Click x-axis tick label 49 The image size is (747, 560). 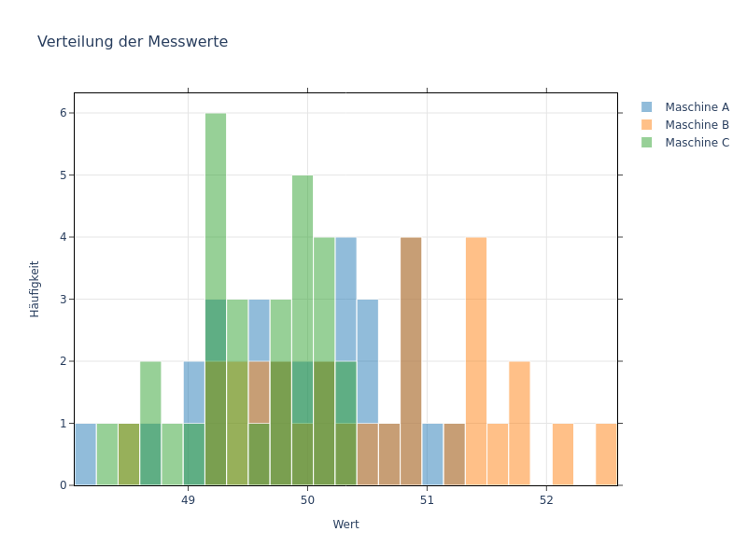point(189,500)
